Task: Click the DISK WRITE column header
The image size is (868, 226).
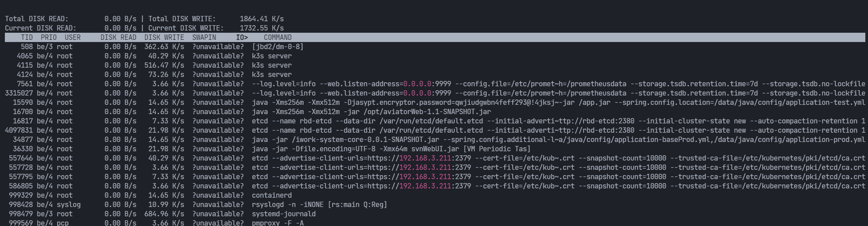Action: coord(164,38)
